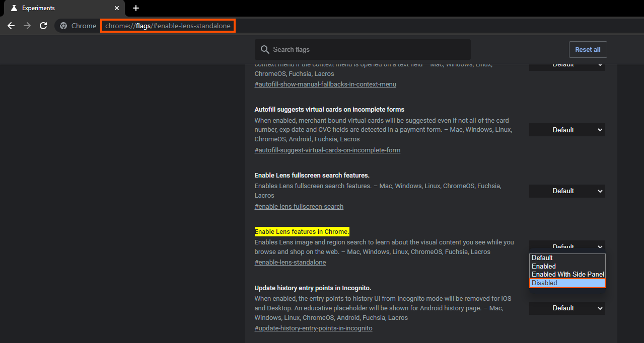The height and width of the screenshot is (343, 644).
Task: Choose Enabled in the open Lens dropdown
Action: coord(567,266)
